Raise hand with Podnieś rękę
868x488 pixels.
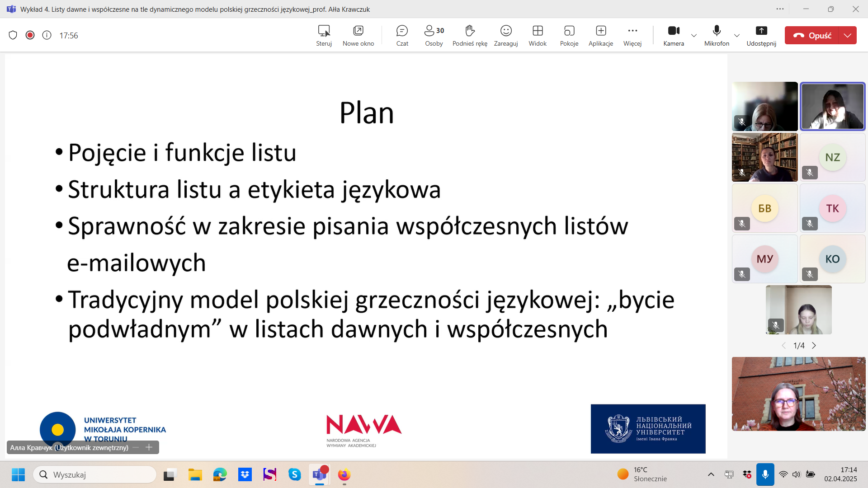click(x=470, y=35)
